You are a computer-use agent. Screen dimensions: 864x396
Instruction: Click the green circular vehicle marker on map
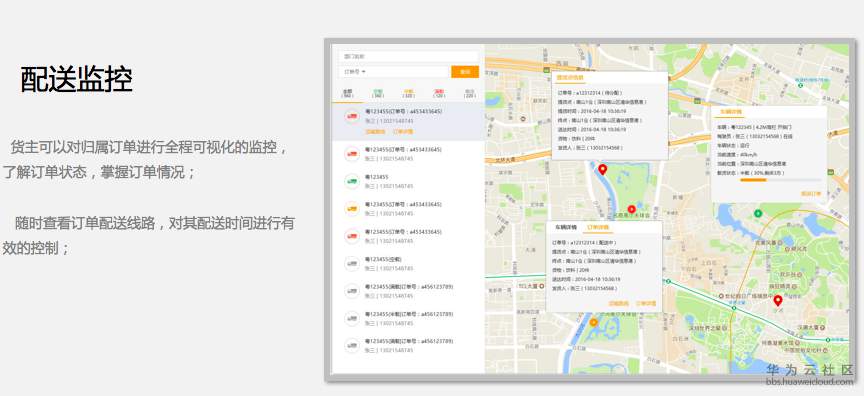(758, 213)
